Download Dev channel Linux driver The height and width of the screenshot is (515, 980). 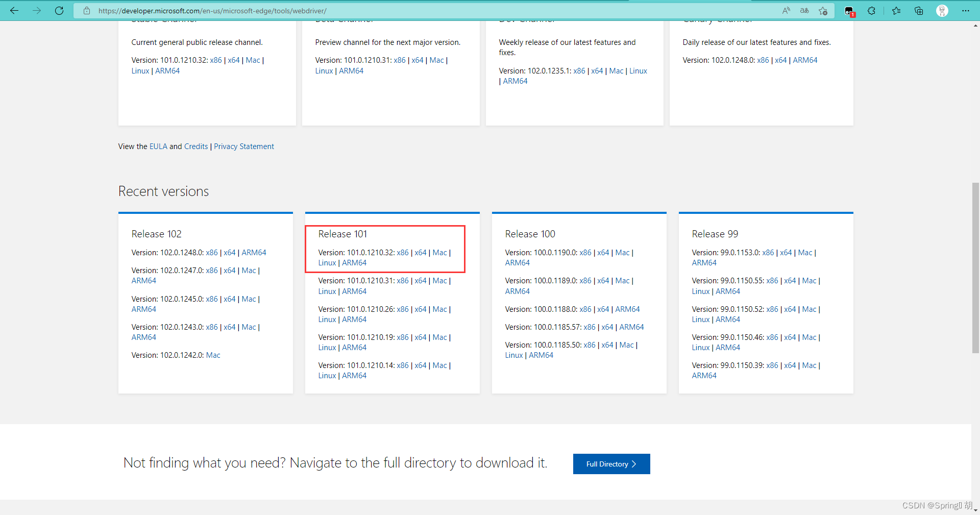point(638,71)
